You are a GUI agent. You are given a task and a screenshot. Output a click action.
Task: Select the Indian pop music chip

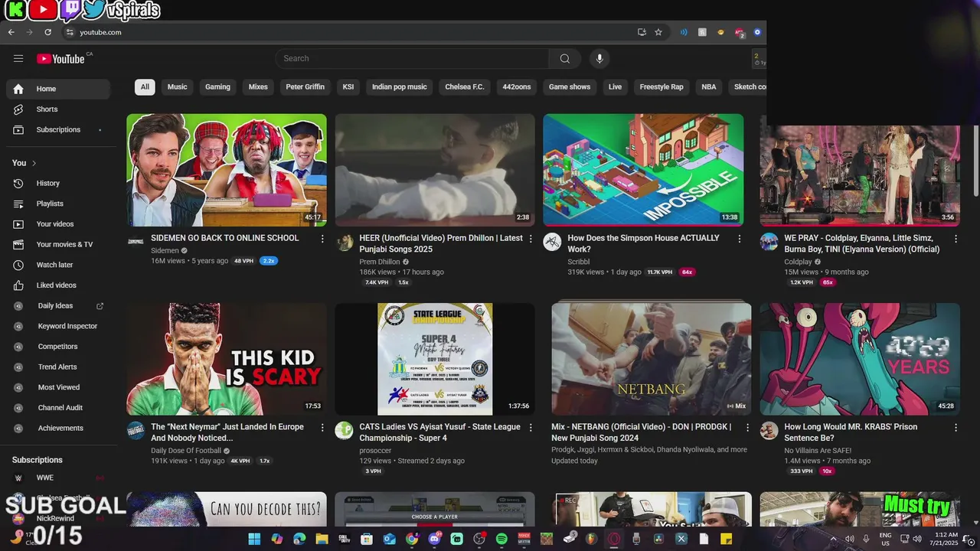[x=400, y=87]
